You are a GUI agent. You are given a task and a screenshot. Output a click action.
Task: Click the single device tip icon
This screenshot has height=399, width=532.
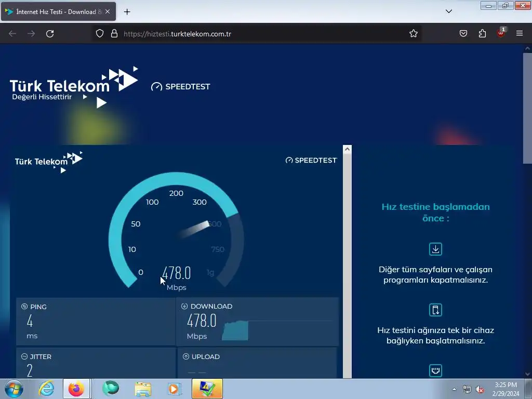(436, 310)
